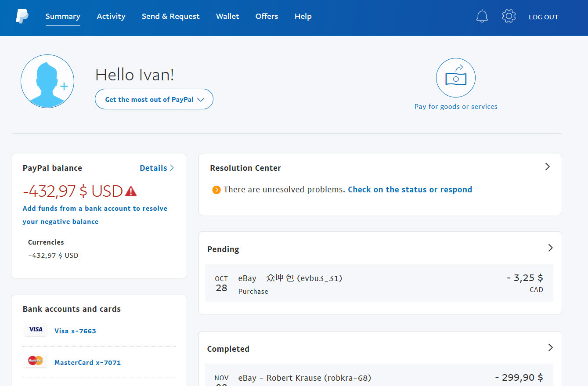Open the Wallet tab
588x386 pixels.
pyautogui.click(x=227, y=16)
